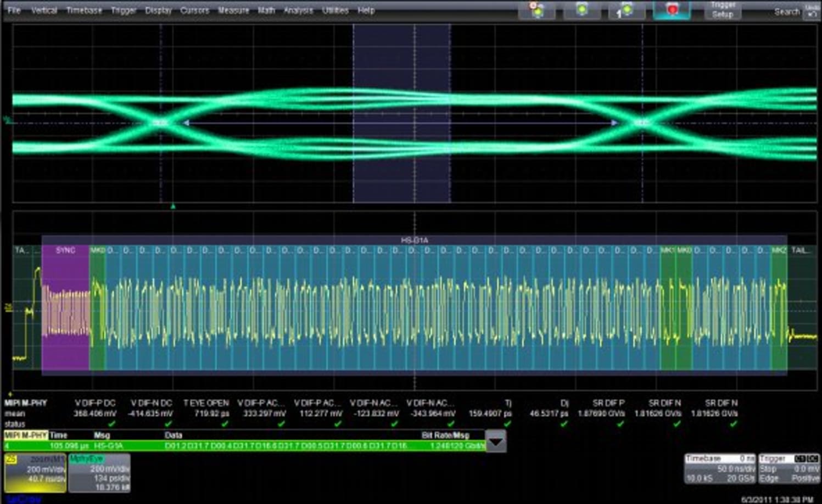
Task: Click the Search button
Action: [787, 11]
